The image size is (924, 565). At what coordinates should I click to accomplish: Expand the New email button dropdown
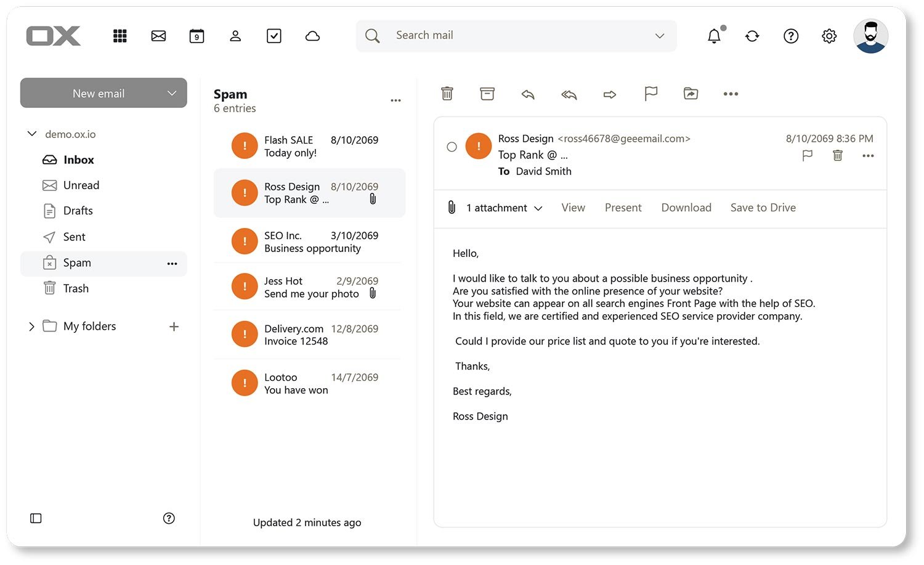click(x=172, y=93)
